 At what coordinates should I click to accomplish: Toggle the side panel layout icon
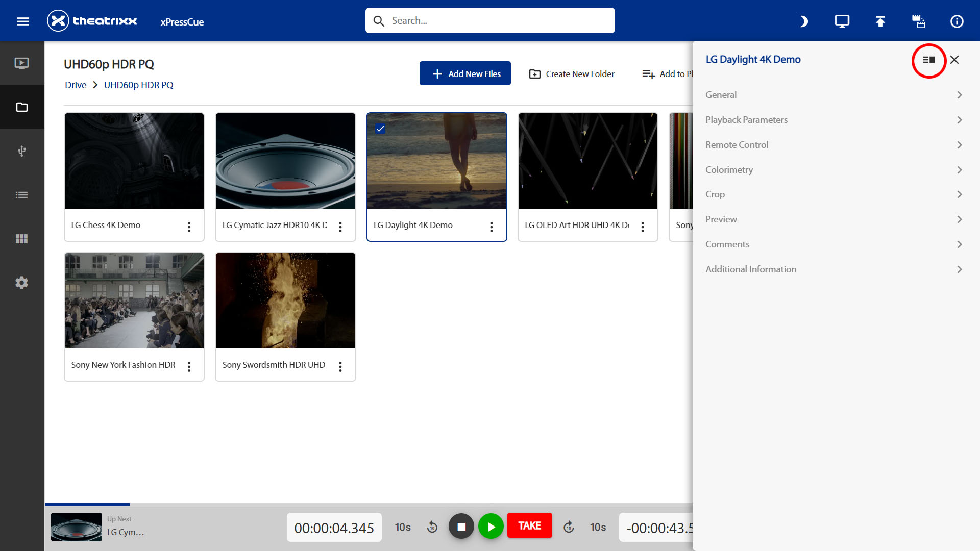pos(929,60)
